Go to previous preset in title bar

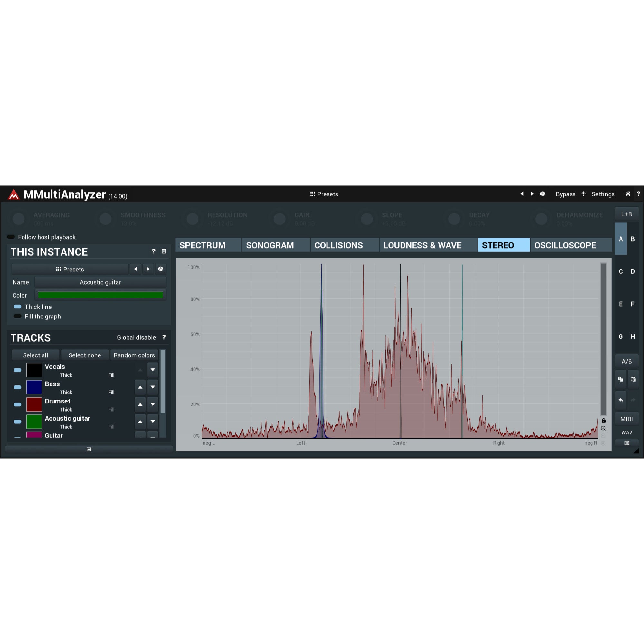pyautogui.click(x=522, y=194)
